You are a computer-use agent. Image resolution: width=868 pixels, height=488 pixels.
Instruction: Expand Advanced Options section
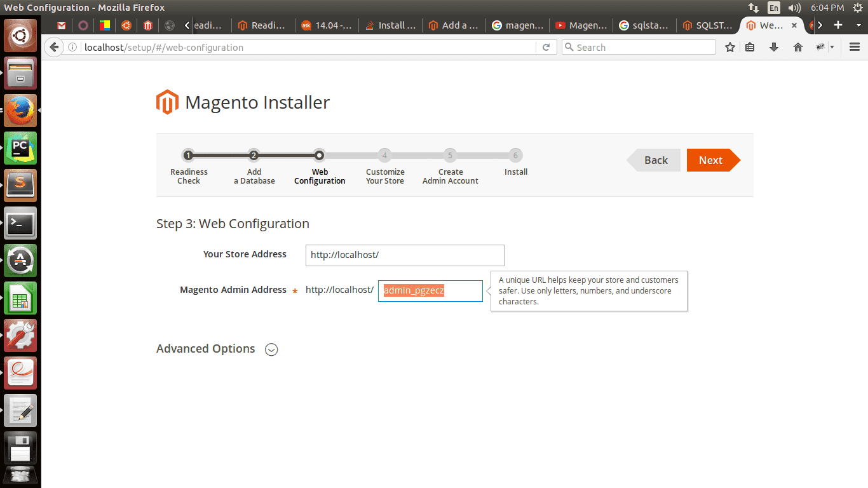271,349
